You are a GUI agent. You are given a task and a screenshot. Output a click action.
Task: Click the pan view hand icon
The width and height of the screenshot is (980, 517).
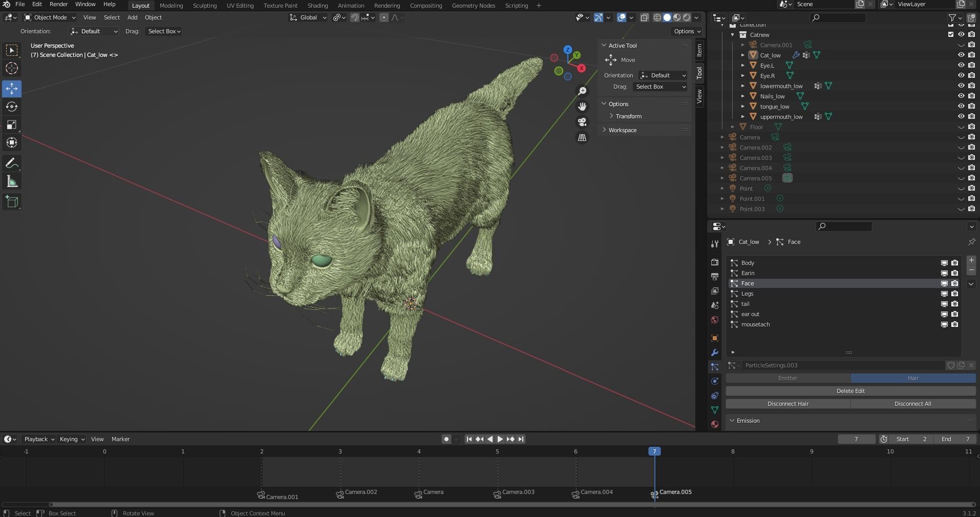click(582, 107)
